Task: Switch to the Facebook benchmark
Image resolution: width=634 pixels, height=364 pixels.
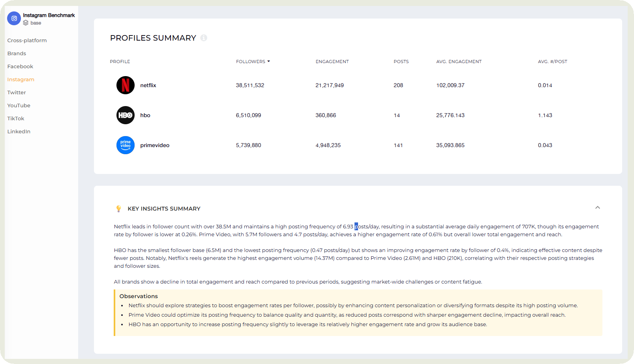Action: pos(20,66)
